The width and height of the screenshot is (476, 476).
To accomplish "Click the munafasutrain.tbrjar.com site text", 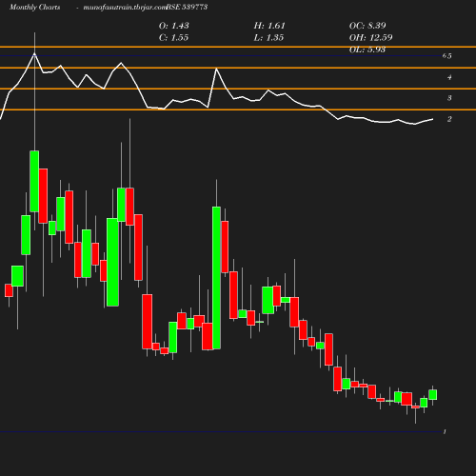I will pos(125,8).
